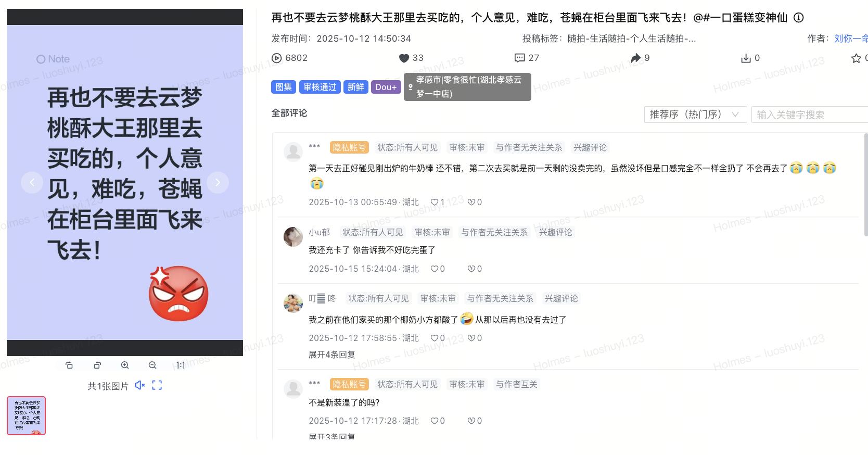Click the heart likes icon showing 33
Image resolution: width=868 pixels, height=455 pixels.
point(404,58)
